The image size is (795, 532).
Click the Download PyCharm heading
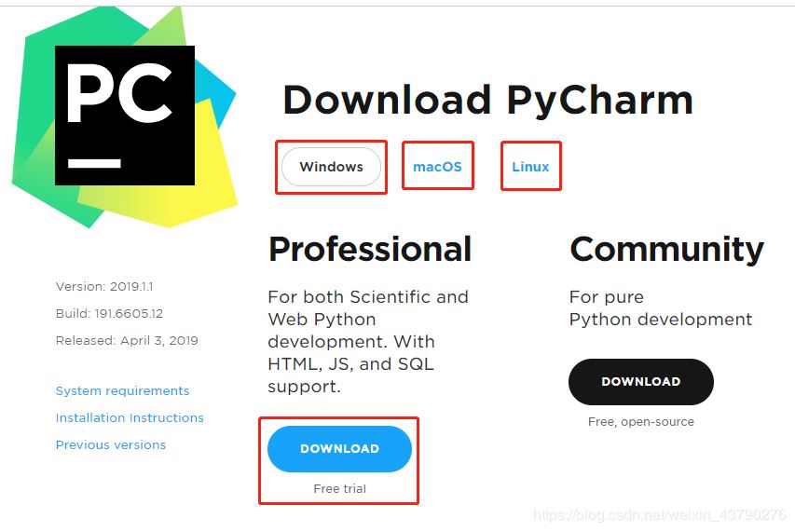(487, 100)
